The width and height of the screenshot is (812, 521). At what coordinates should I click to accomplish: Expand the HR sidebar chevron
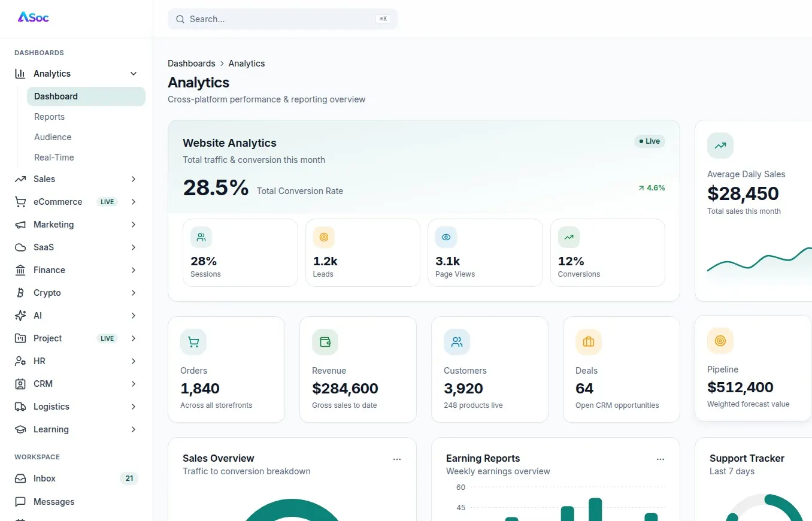click(134, 361)
